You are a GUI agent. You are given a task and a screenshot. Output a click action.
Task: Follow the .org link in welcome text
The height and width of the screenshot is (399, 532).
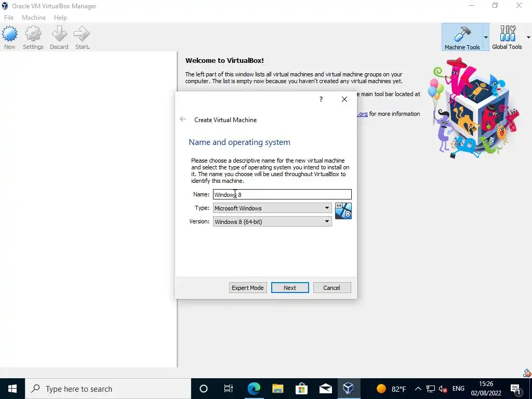pyautogui.click(x=362, y=114)
